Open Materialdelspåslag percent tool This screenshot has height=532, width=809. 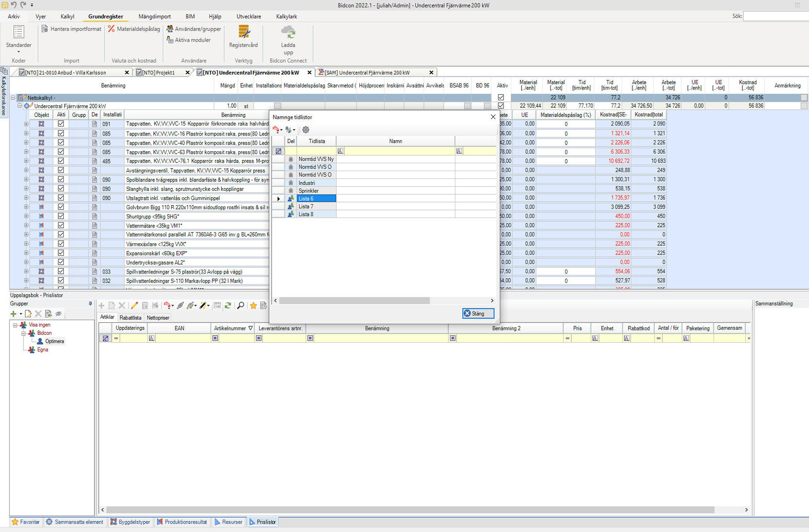point(134,29)
